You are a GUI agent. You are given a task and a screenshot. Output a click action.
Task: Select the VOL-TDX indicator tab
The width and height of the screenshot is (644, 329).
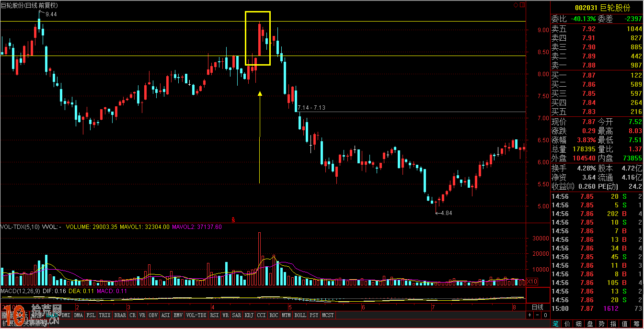click(196, 315)
